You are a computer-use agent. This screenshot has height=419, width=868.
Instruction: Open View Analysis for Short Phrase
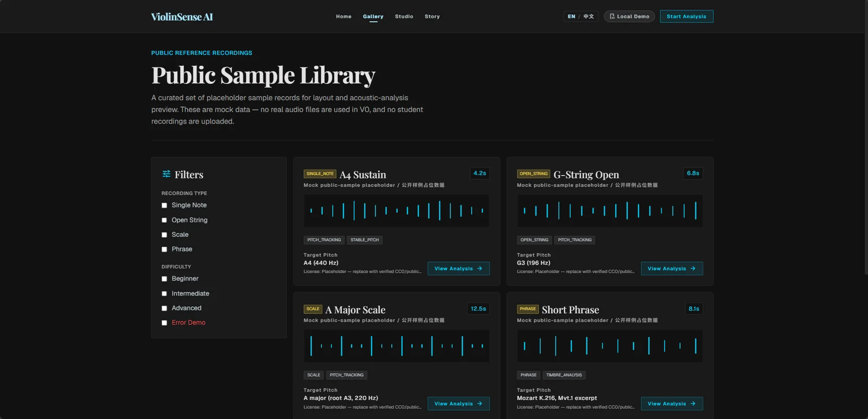[672, 404]
